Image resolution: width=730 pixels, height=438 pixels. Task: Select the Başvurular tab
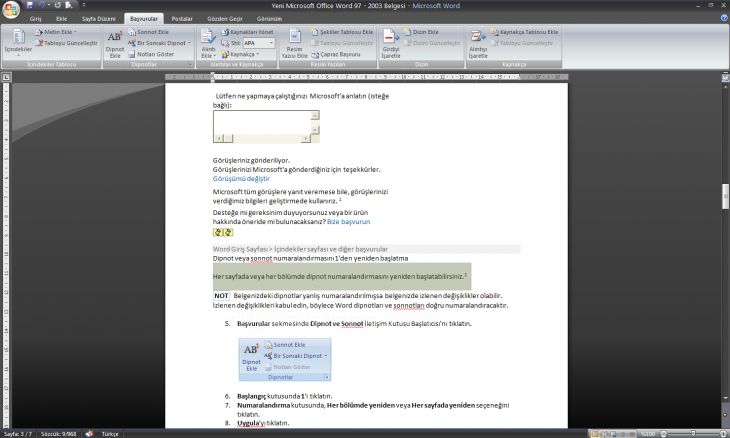(x=143, y=19)
